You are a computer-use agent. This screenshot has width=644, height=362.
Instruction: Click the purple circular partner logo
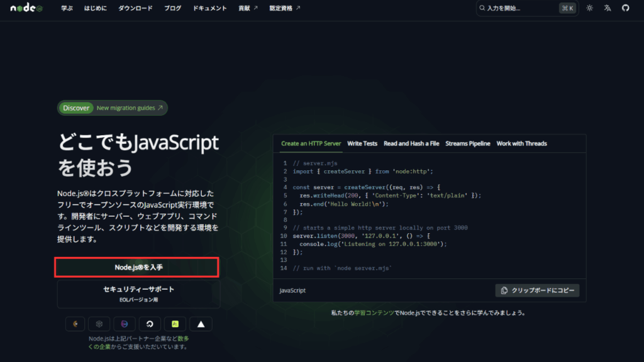125,324
